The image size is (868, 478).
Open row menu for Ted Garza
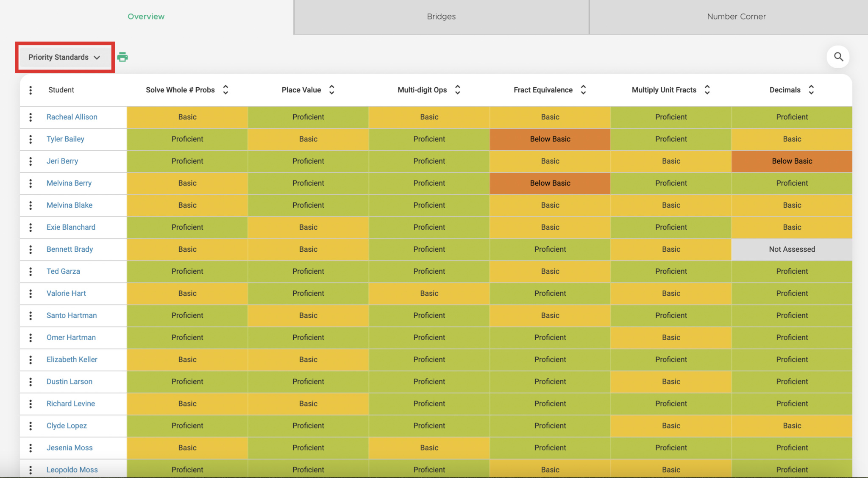click(31, 271)
